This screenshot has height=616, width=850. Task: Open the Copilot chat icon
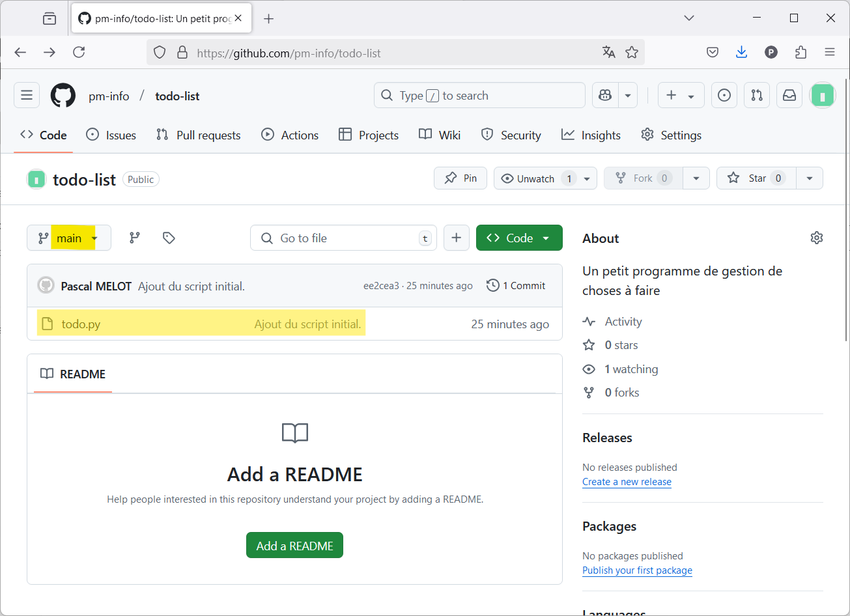tap(605, 96)
